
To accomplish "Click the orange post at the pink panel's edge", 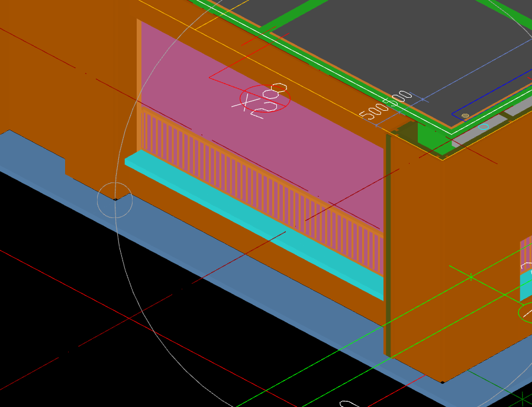I will [x=139, y=85].
